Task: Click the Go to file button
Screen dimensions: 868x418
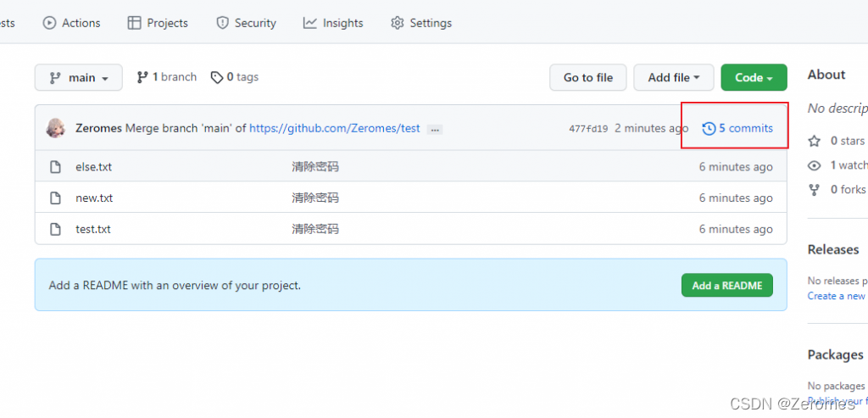Action: tap(588, 77)
